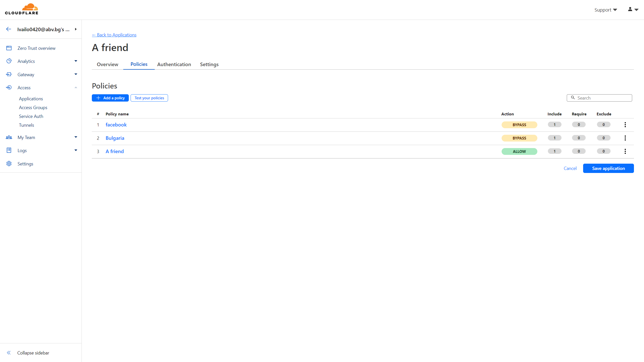The image size is (644, 362).
Task: Open the three-dot menu for facebook policy
Action: pos(625,125)
